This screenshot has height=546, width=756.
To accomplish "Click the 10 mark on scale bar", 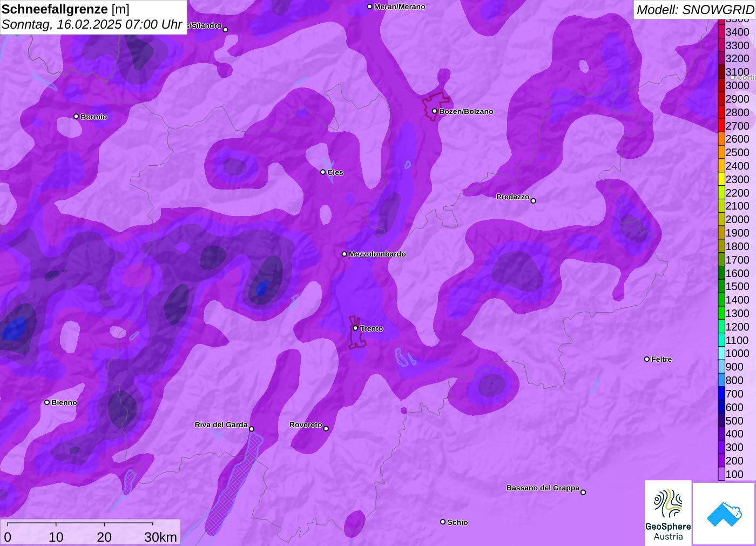I will [x=56, y=537].
